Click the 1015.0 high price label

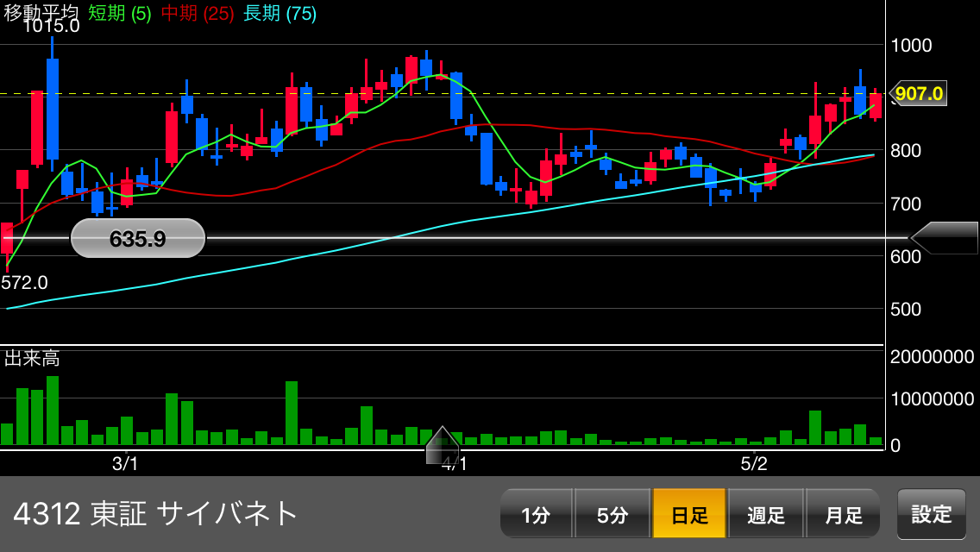click(x=51, y=26)
